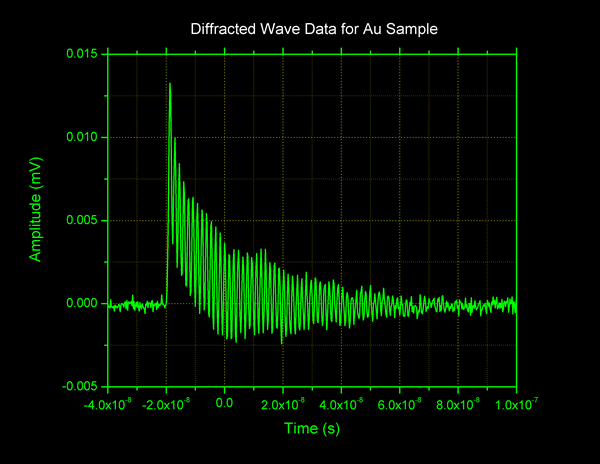Click the 4.0x10⁻⁸ x-axis tick label

(x=342, y=404)
